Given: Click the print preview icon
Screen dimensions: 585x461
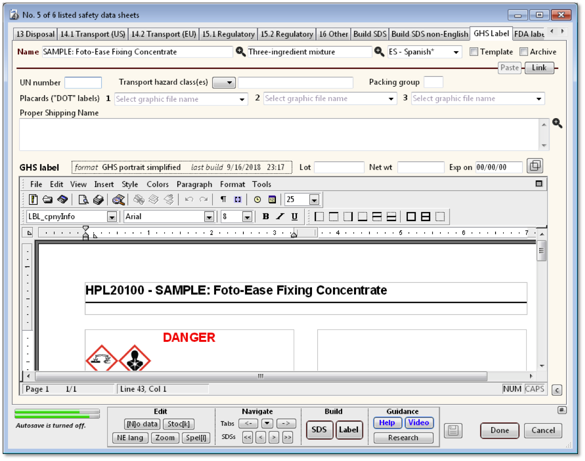Looking at the screenshot, I should click(x=83, y=200).
